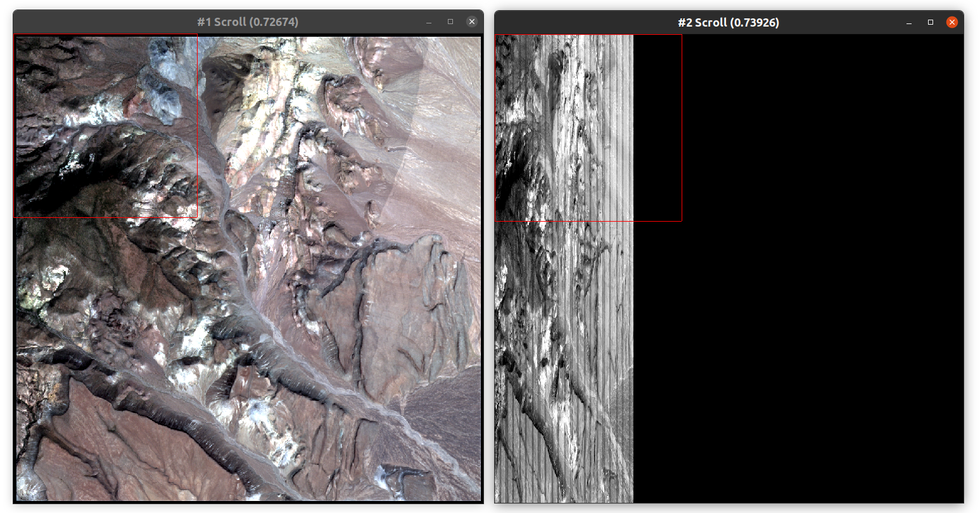This screenshot has height=513, width=980.
Task: Close the #2 Scroll window
Action: [951, 21]
